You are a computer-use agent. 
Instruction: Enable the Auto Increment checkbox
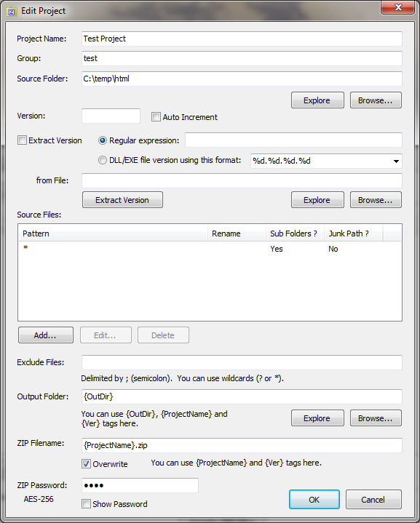tap(156, 117)
